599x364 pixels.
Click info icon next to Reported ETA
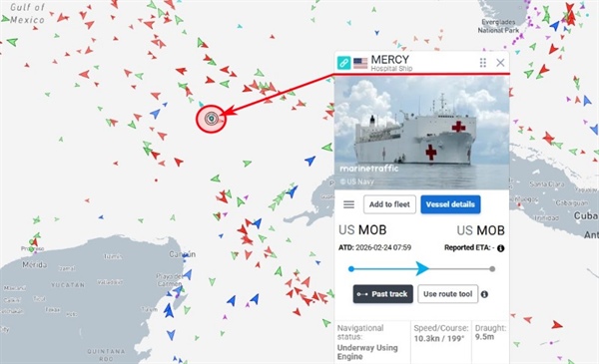501,248
